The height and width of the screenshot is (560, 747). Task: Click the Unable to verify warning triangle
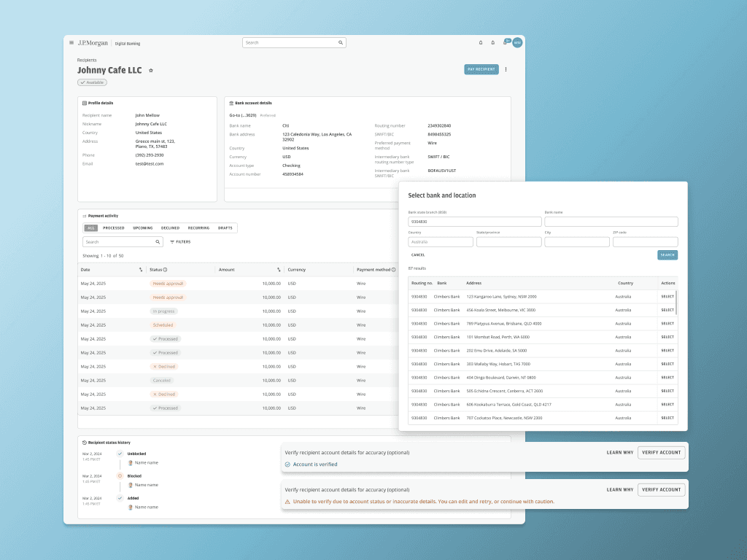[287, 502]
